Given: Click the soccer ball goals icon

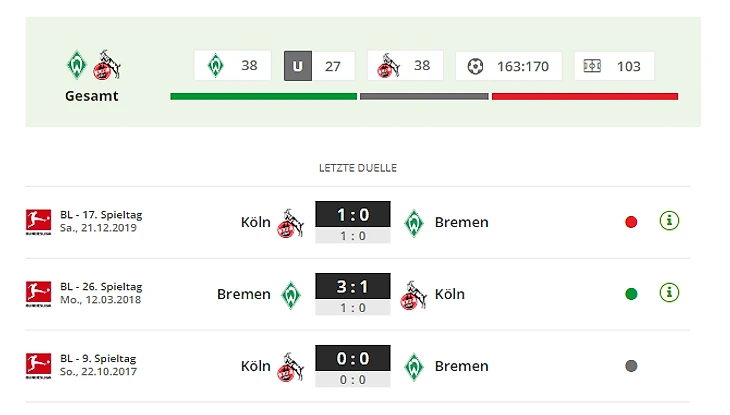Looking at the screenshot, I should pyautogui.click(x=475, y=66).
